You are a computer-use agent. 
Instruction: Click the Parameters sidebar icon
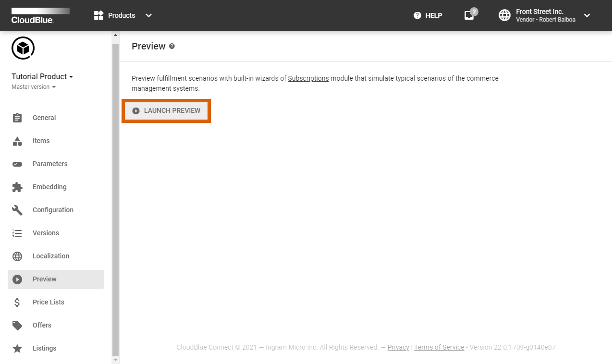pos(18,164)
